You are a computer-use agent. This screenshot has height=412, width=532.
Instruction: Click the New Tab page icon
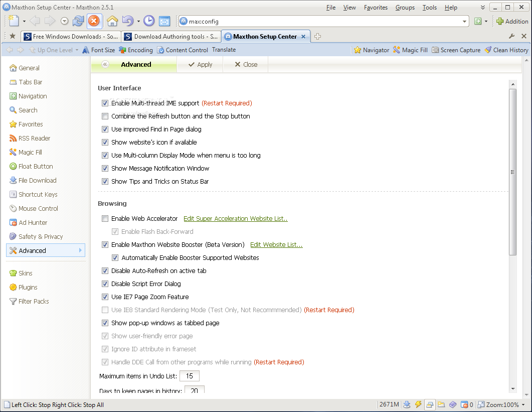coord(14,21)
